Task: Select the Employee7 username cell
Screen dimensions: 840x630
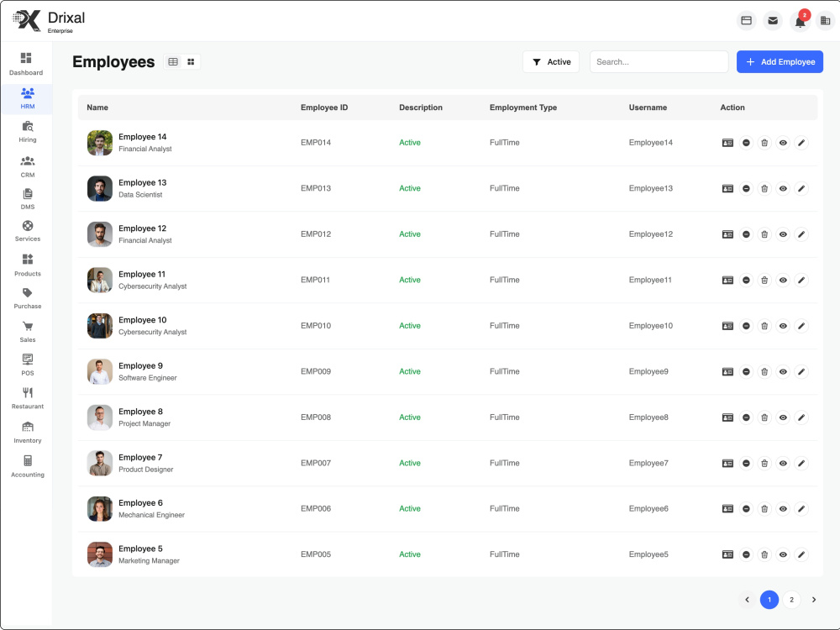Action: [648, 464]
